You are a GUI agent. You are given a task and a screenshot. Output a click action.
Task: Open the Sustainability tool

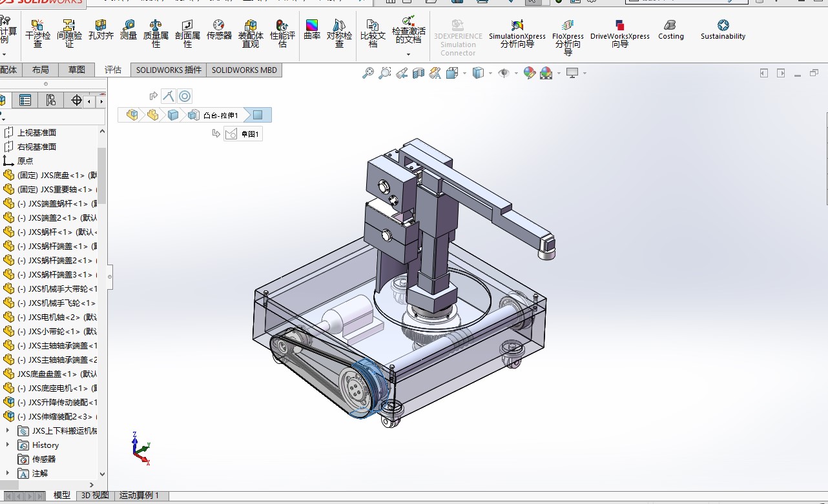(723, 30)
